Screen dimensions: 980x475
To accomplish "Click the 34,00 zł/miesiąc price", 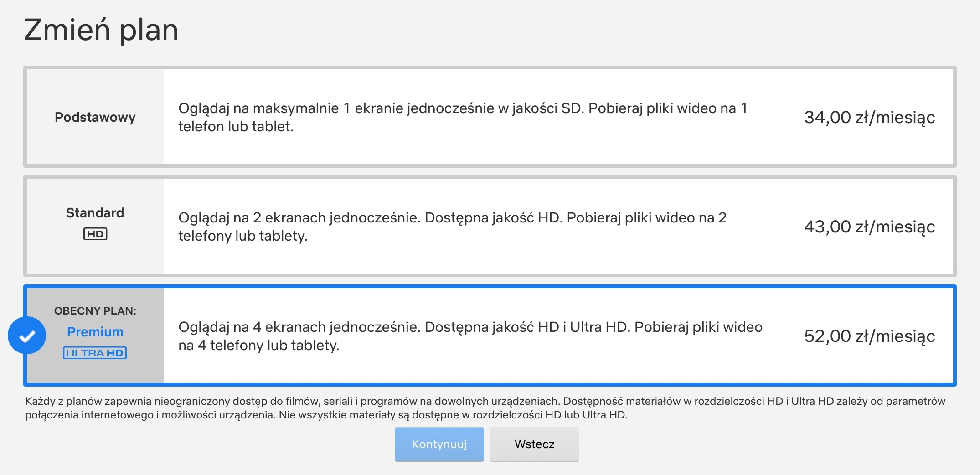I will click(x=870, y=117).
